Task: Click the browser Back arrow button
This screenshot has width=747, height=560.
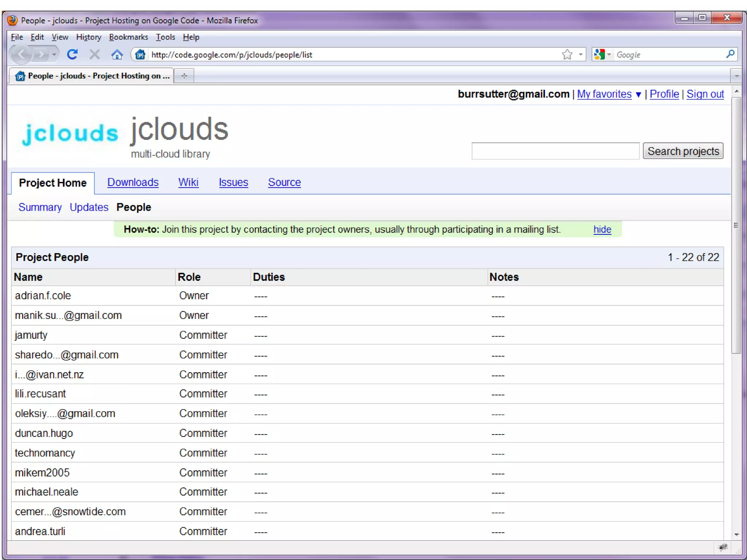Action: pyautogui.click(x=21, y=55)
